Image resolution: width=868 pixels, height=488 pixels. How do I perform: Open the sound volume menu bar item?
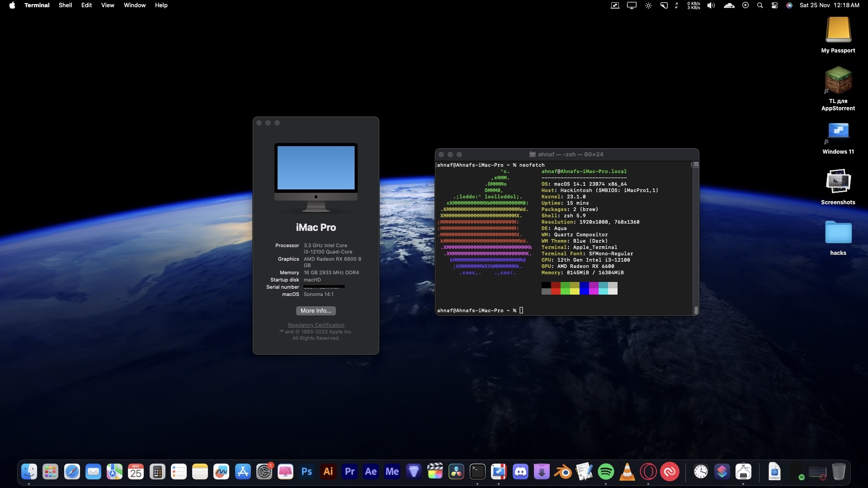pyautogui.click(x=711, y=5)
